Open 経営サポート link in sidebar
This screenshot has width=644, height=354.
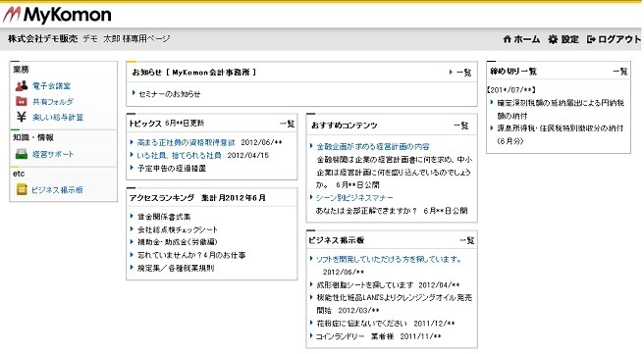pyautogui.click(x=53, y=154)
